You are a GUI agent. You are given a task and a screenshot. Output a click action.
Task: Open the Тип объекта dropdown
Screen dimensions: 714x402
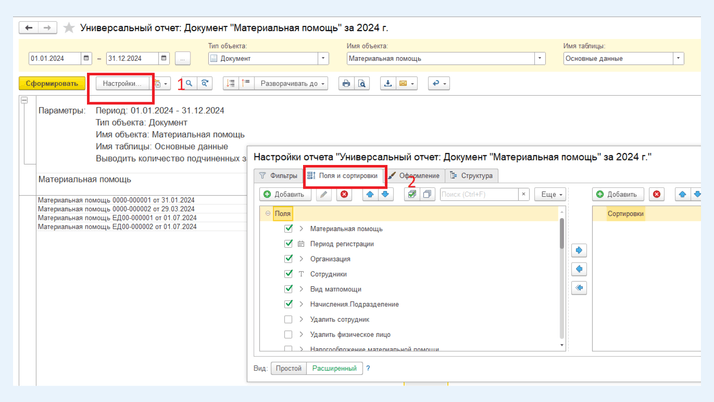323,59
